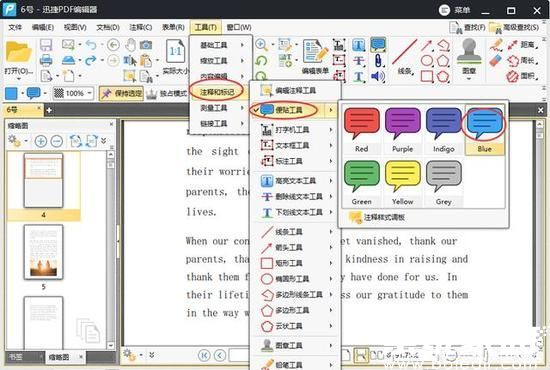Viewport: 550px width, 370px height.
Task: Click the zoom in thumbnails plus icon
Action: [x=41, y=141]
